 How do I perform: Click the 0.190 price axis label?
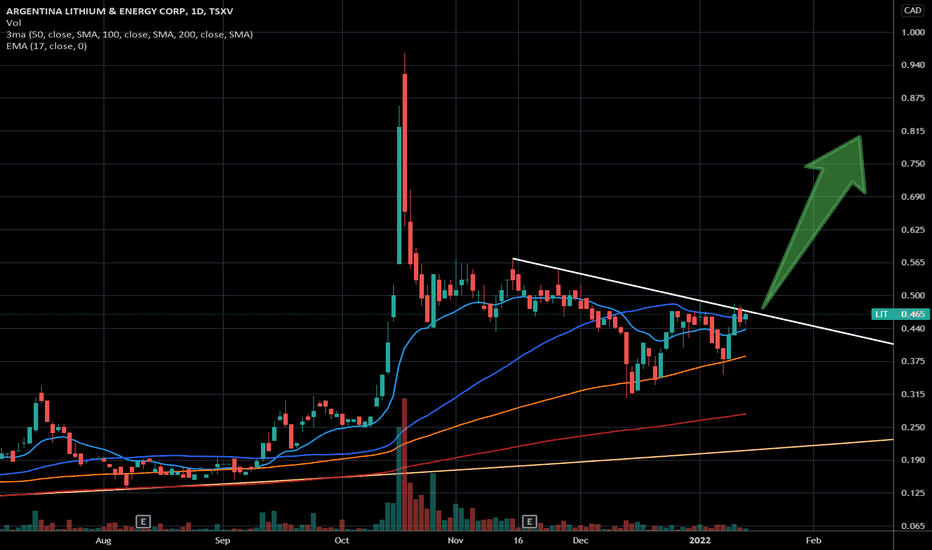coord(913,460)
